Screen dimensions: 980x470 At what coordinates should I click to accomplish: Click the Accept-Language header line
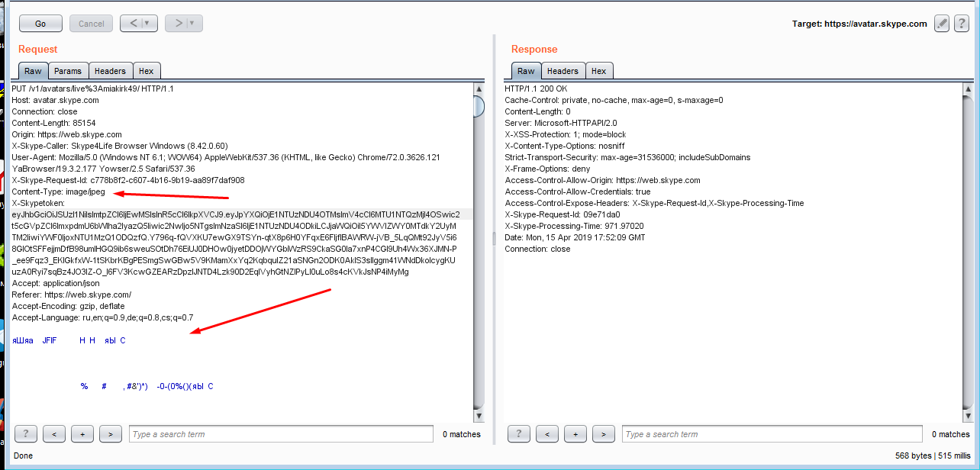102,317
